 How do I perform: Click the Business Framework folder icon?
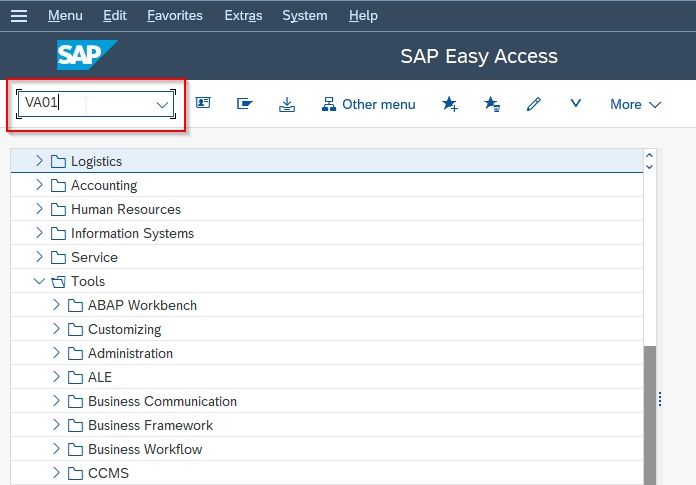coord(75,426)
